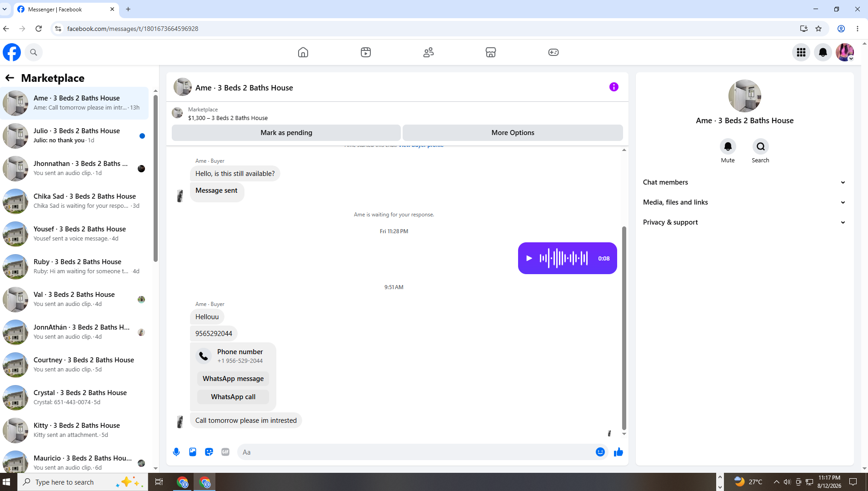
Task: Open the emoji picker smiley icon
Action: click(600, 452)
